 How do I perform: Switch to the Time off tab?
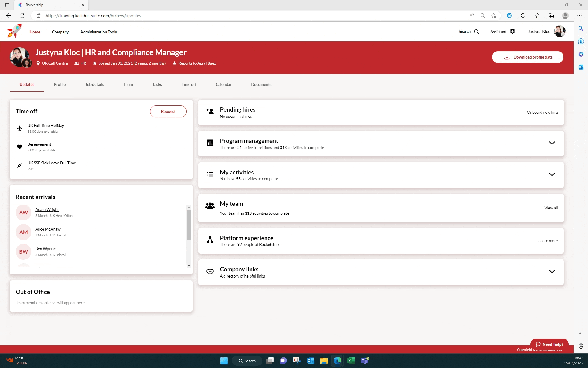tap(189, 84)
